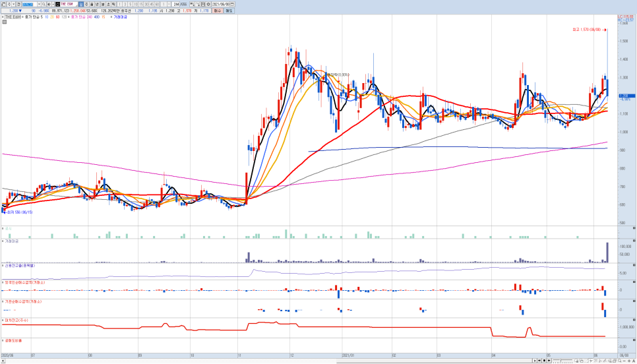The height and width of the screenshot is (364, 637).
Task: Open the speaker options dropdown arrow
Action: point(53,4)
